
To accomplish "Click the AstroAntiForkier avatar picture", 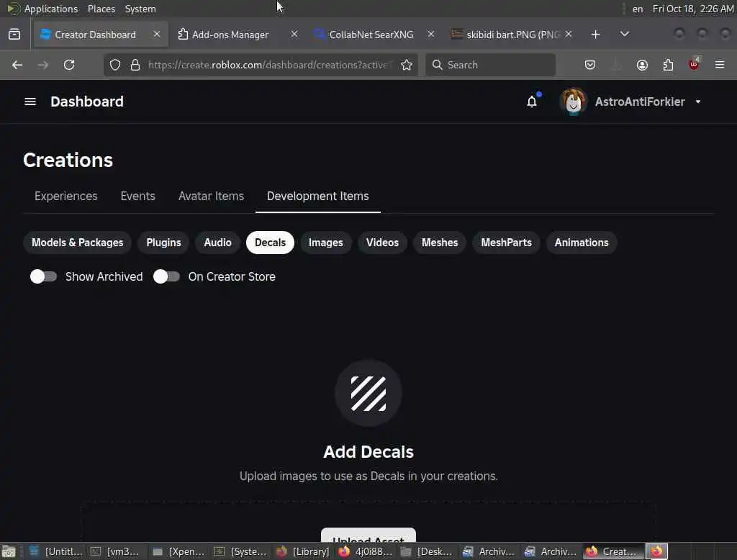I will tap(573, 101).
